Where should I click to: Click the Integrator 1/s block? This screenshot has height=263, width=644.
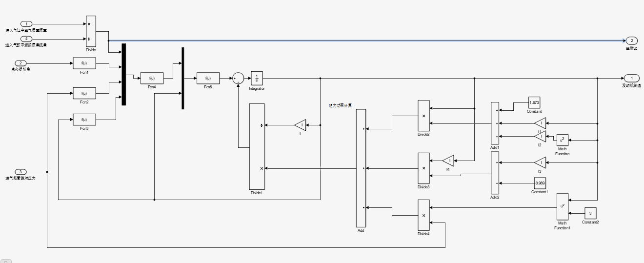click(257, 78)
